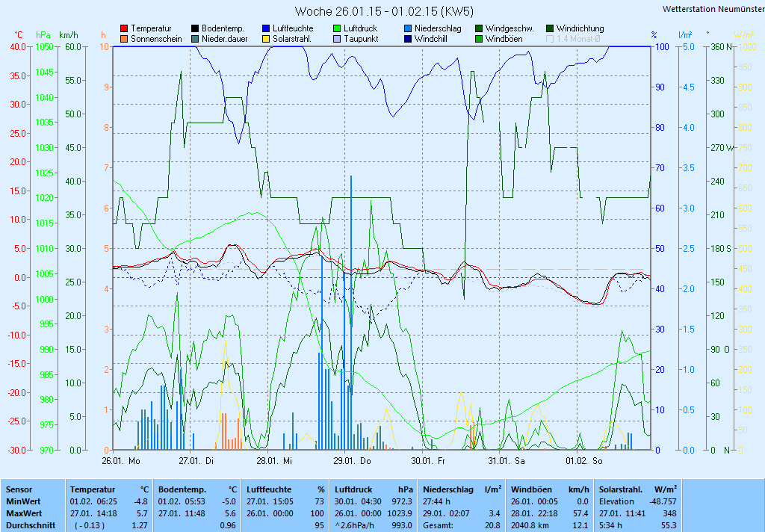Click minimum temperature value -4.8

pos(140,501)
